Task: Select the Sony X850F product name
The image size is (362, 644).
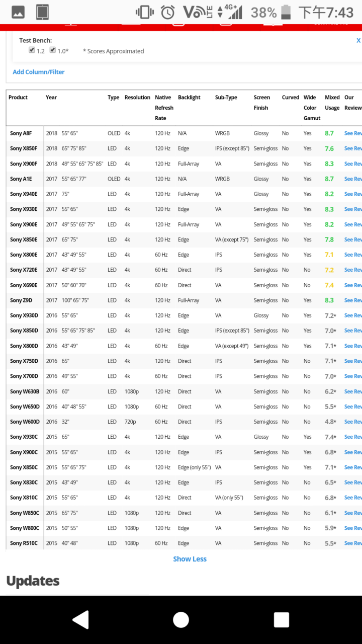Action: click(24, 148)
